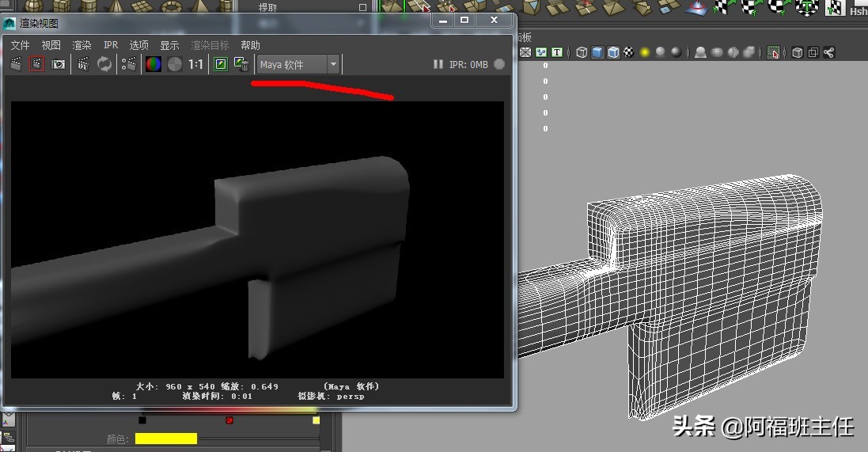868x452 pixels.
Task: Toggle textured display with checkered sphere icon
Action: (x=629, y=52)
